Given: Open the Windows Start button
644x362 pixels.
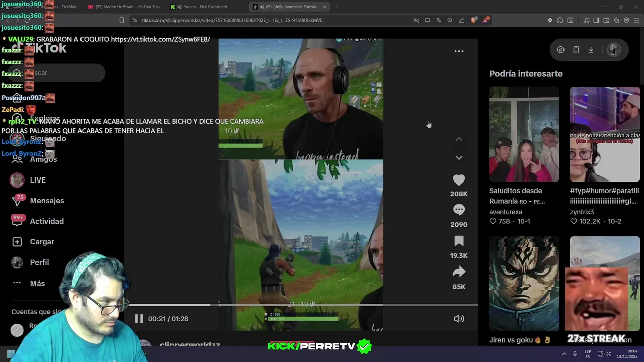Looking at the screenshot, I should coord(11,354).
